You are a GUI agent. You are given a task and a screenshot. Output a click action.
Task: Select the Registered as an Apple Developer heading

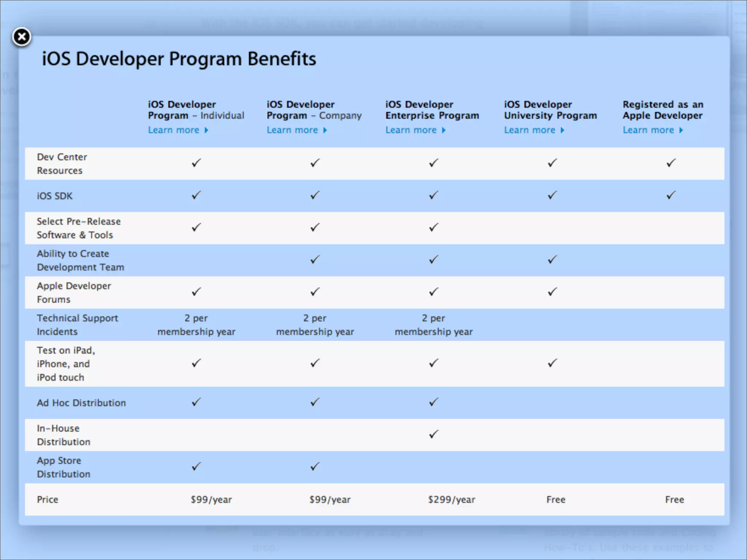(x=663, y=110)
